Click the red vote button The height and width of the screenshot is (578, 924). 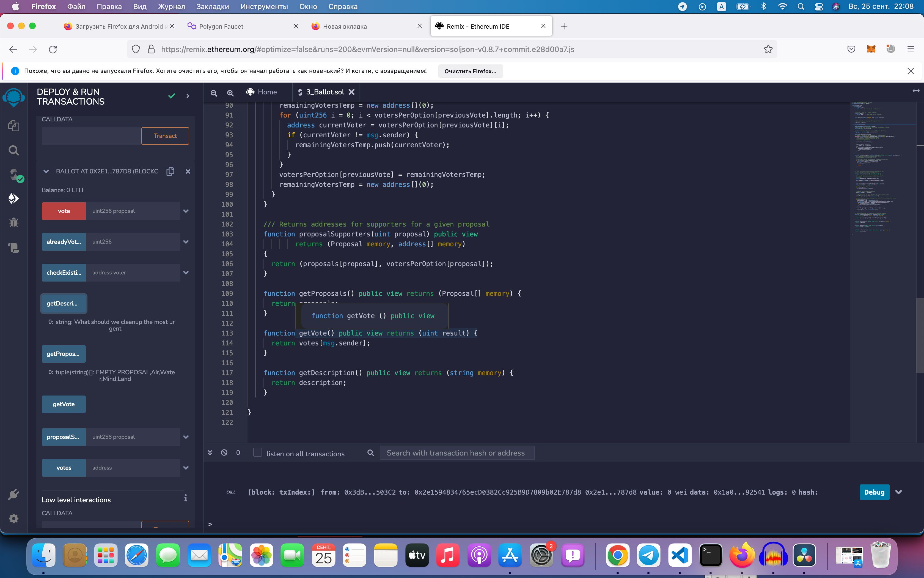[x=64, y=211]
